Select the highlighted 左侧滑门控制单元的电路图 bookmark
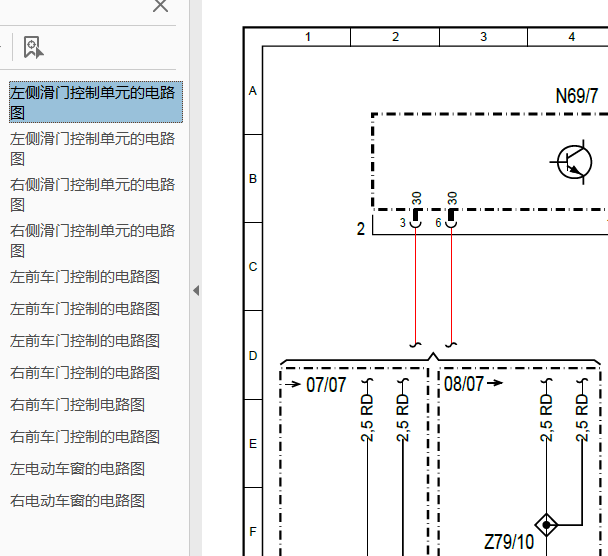 click(x=96, y=102)
